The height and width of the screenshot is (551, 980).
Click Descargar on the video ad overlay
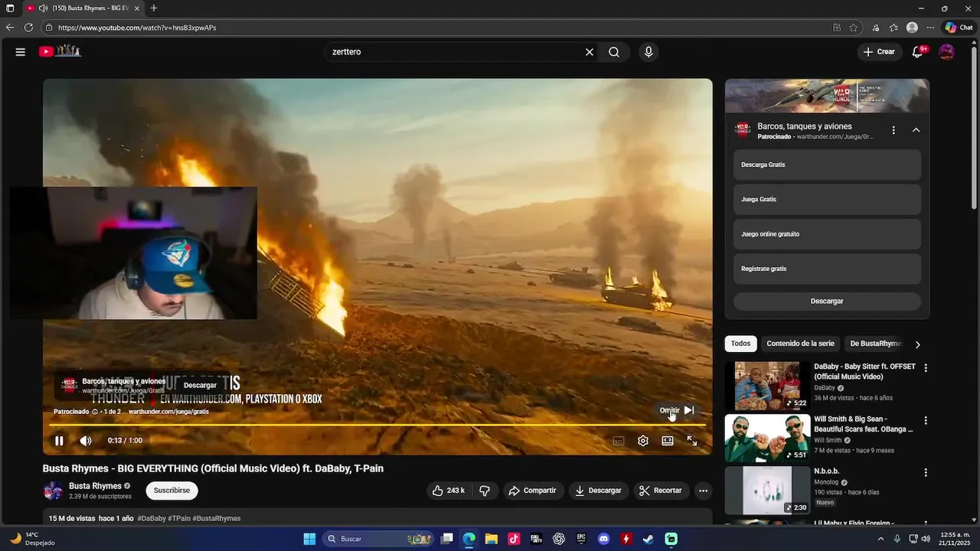(200, 385)
